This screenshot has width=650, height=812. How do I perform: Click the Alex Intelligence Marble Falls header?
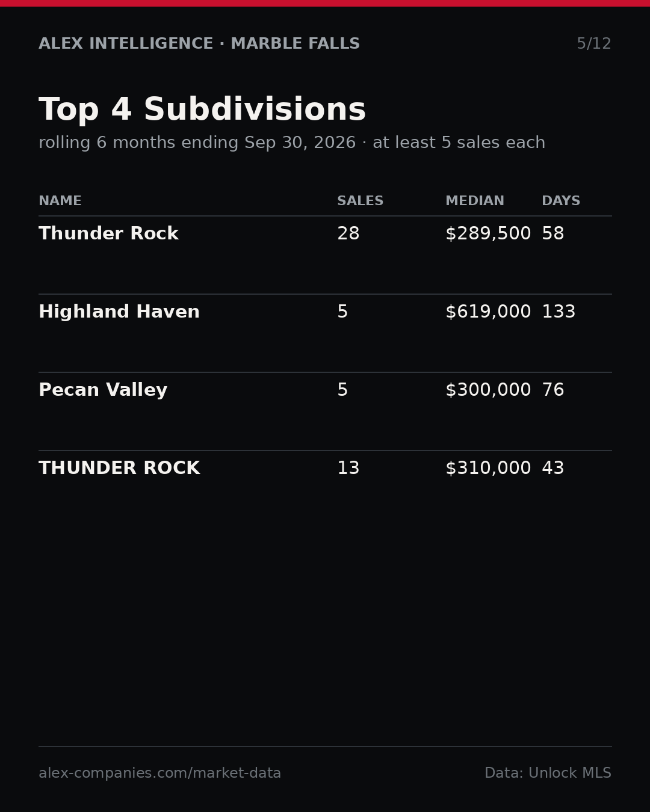click(x=199, y=44)
